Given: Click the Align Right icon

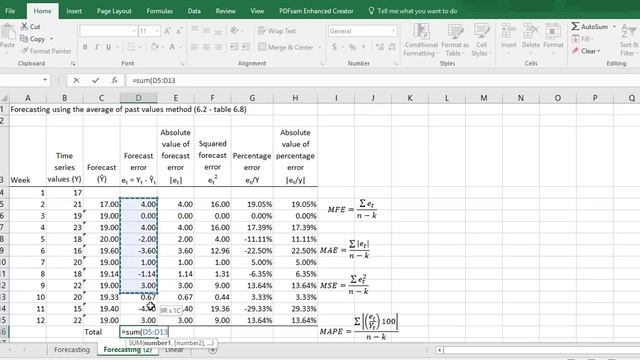Looking at the screenshot, I should coord(218,47).
